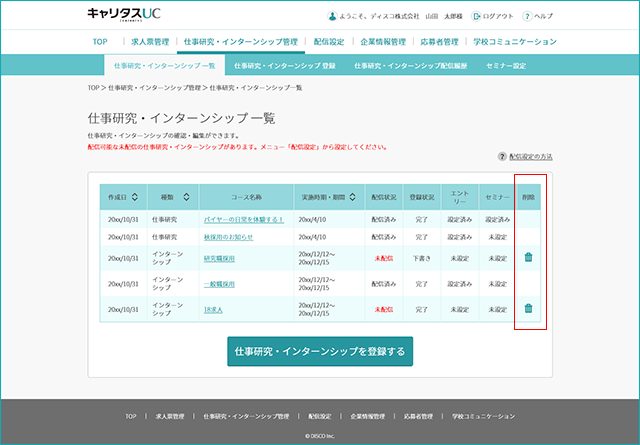
Task: Switch to 仕事研究・インターンシップ登録 sub-tab
Action: 285,66
